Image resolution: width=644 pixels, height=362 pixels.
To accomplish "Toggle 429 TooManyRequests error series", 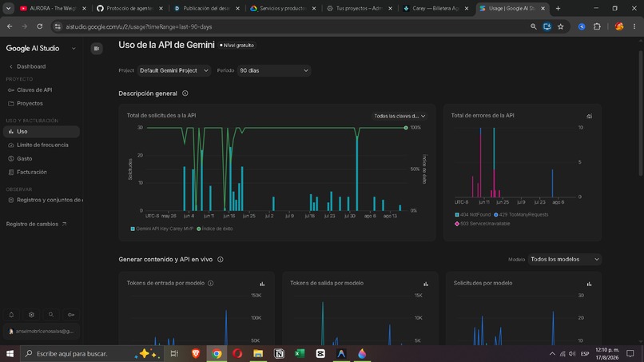I will [521, 214].
